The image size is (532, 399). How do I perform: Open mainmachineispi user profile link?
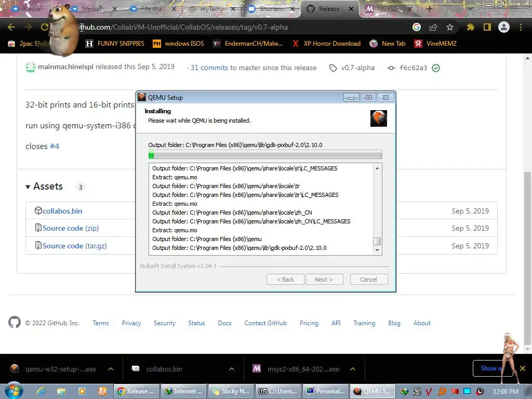click(65, 67)
